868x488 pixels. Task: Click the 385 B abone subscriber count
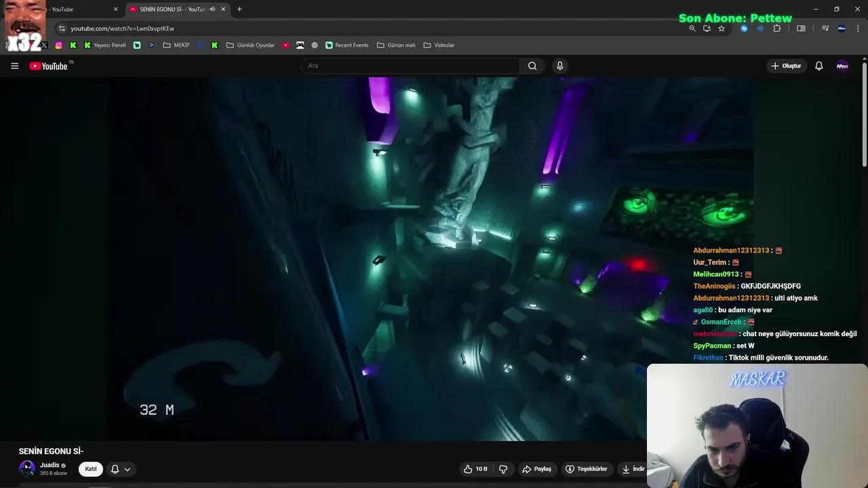coord(54,473)
